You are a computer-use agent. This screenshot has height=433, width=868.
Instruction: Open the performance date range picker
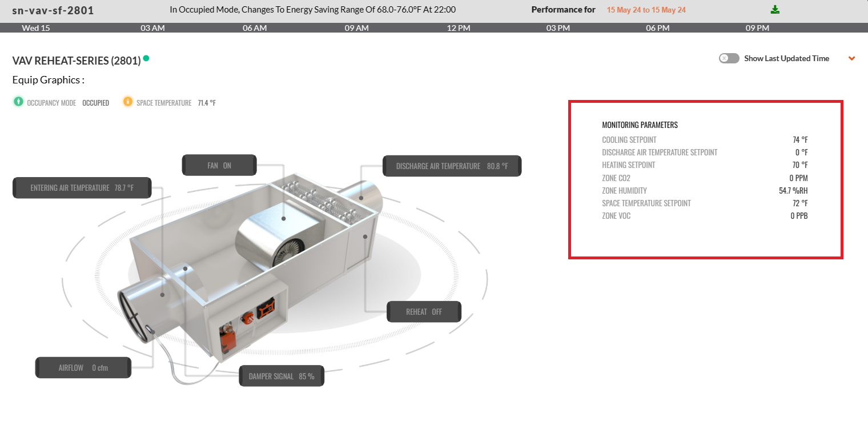(x=646, y=10)
